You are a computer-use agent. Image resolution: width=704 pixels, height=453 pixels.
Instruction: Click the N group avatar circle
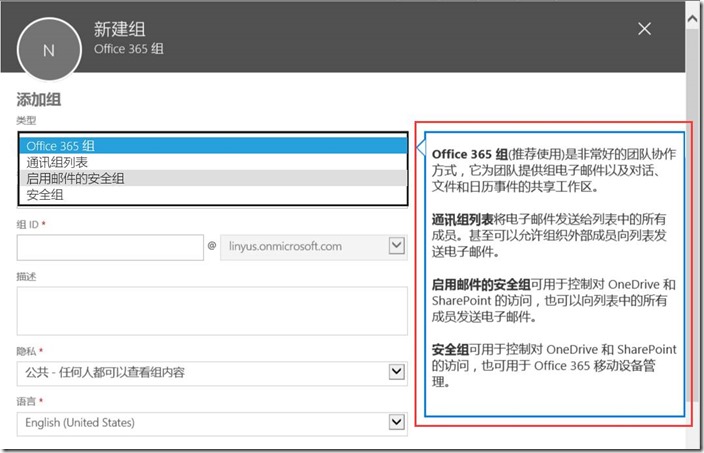coord(49,49)
